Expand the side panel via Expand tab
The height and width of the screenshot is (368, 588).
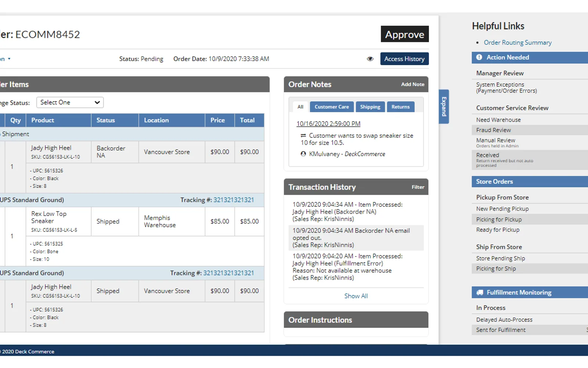coord(444,107)
